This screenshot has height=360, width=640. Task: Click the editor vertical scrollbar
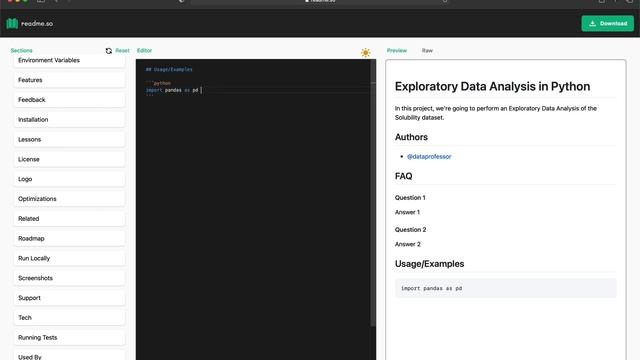pyautogui.click(x=373, y=192)
